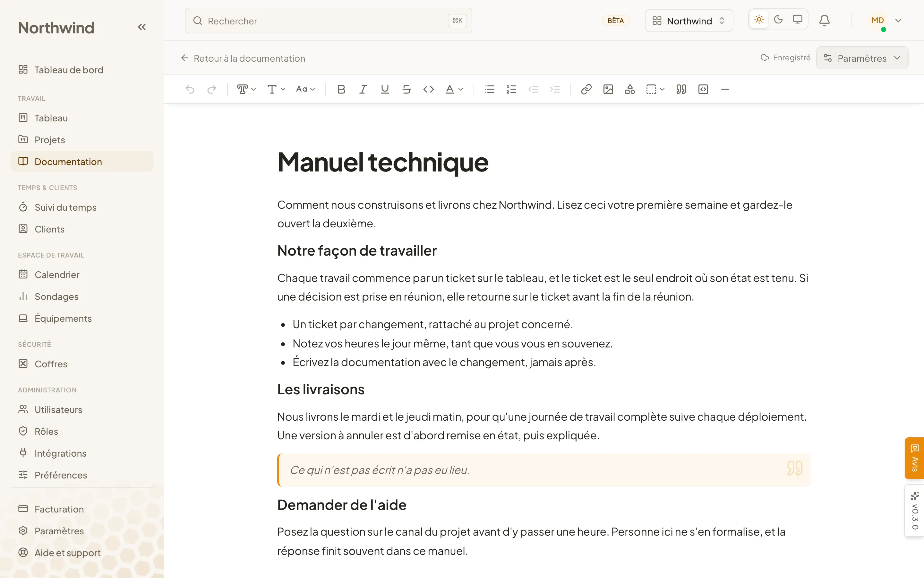Viewport: 924px width, 578px height.
Task: Click the Manuel technique title
Action: coord(382,162)
